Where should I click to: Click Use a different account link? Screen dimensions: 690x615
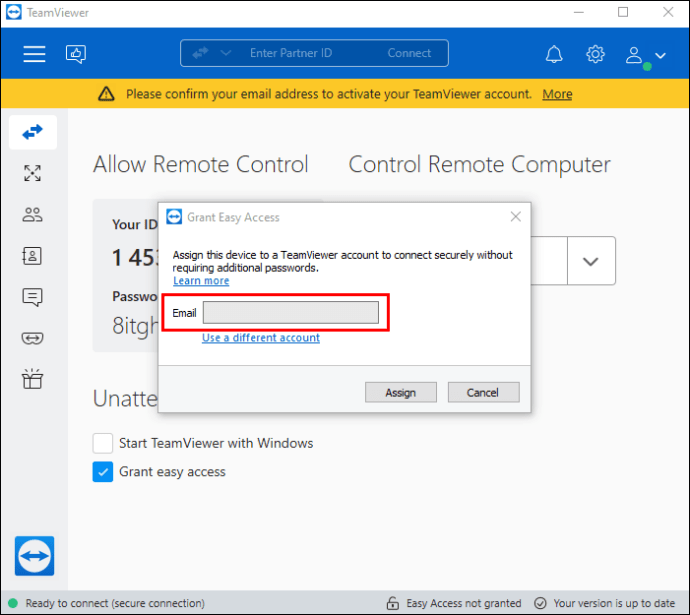(x=261, y=338)
